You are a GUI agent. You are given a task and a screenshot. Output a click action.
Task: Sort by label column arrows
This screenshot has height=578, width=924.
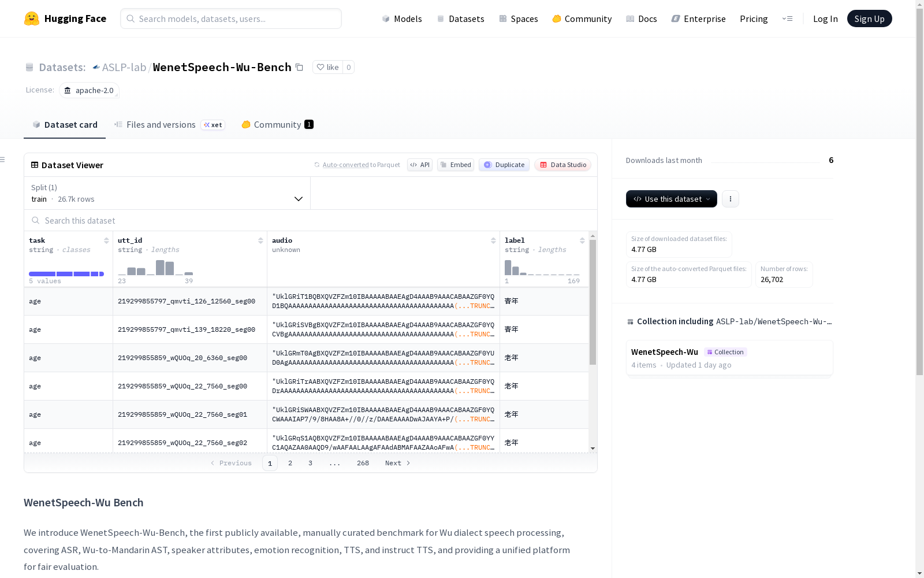pos(582,240)
